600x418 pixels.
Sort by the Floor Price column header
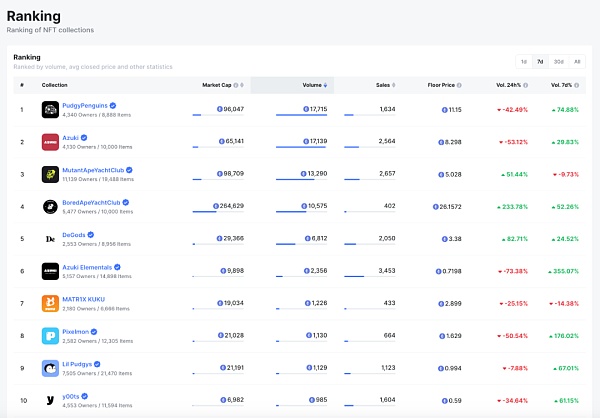pos(443,85)
